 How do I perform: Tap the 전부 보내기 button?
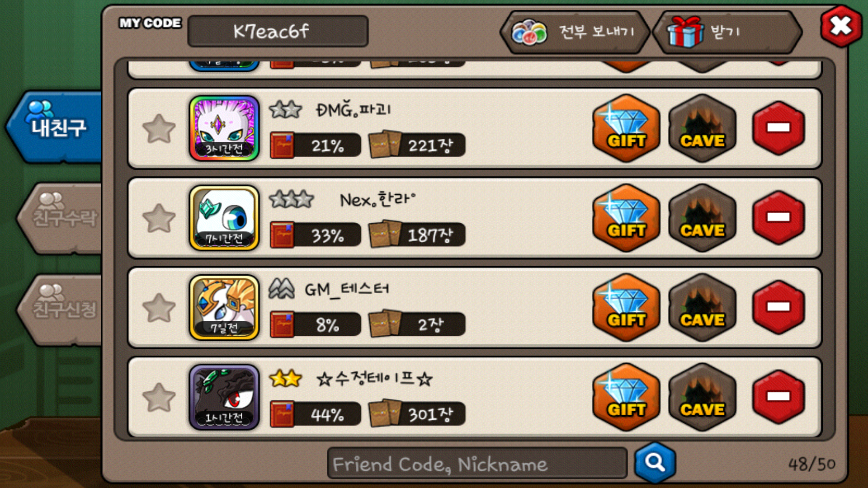point(575,32)
